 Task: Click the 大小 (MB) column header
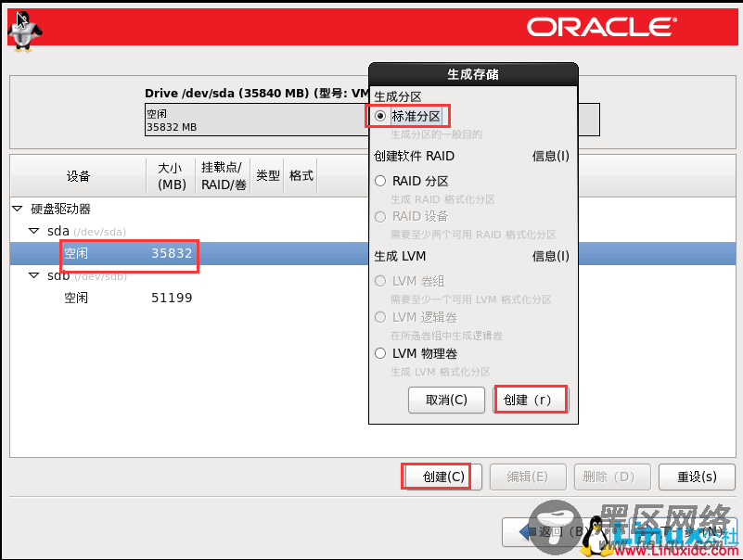click(171, 176)
